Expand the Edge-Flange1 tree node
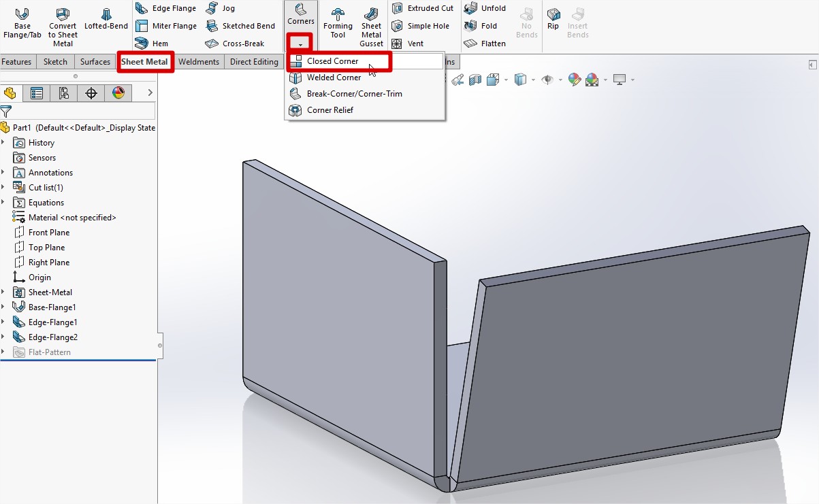The height and width of the screenshot is (504, 819). (x=3, y=322)
